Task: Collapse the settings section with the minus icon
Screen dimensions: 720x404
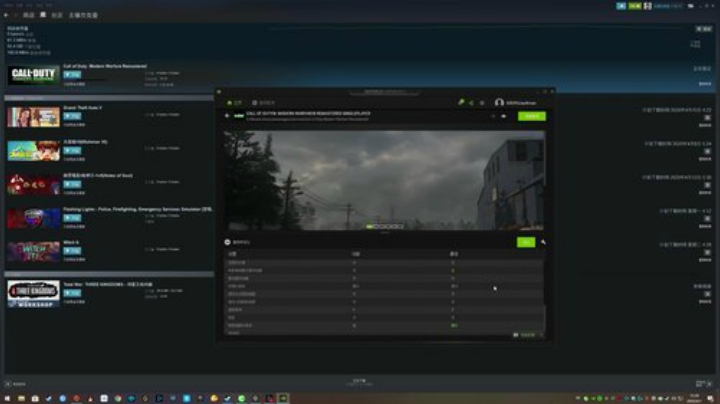Action: 227,242
